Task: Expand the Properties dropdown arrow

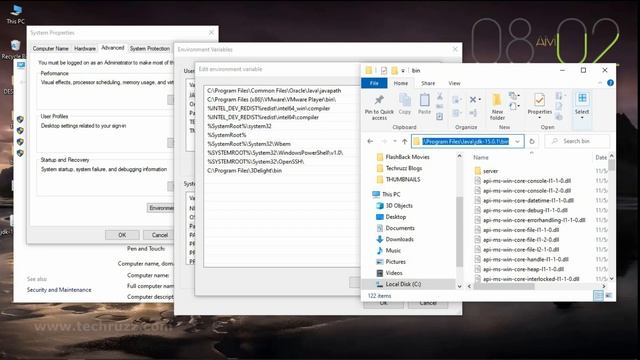Action: (x=540, y=118)
